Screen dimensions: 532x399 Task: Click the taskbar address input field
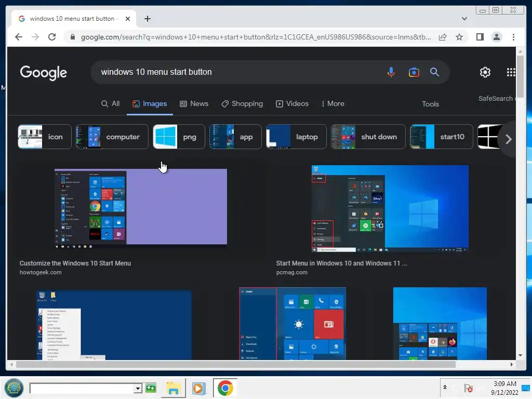[82, 388]
